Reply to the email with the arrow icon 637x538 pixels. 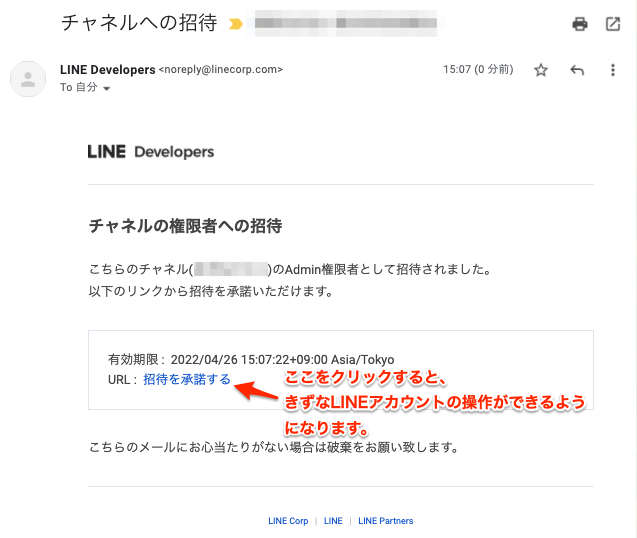coord(577,70)
